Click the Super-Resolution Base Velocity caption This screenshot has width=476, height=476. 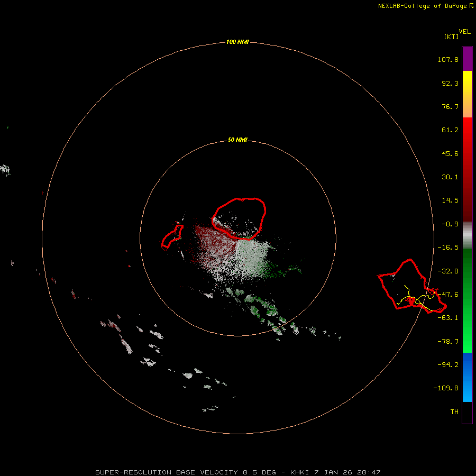coord(237,472)
